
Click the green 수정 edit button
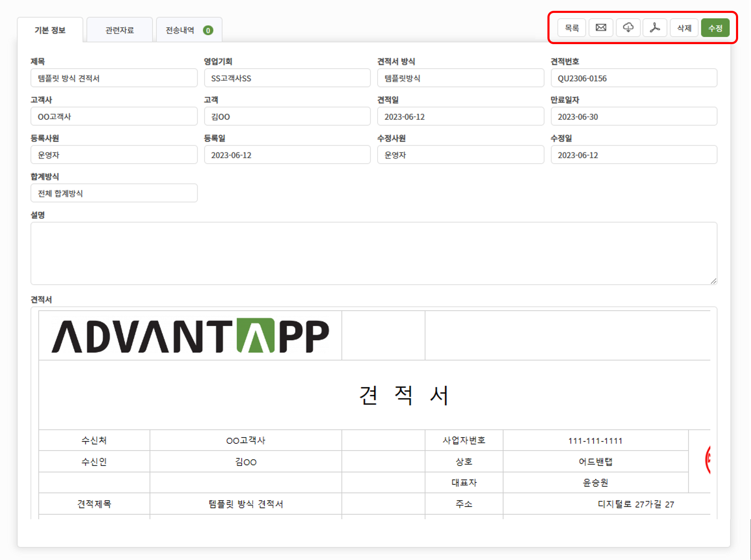(x=715, y=28)
